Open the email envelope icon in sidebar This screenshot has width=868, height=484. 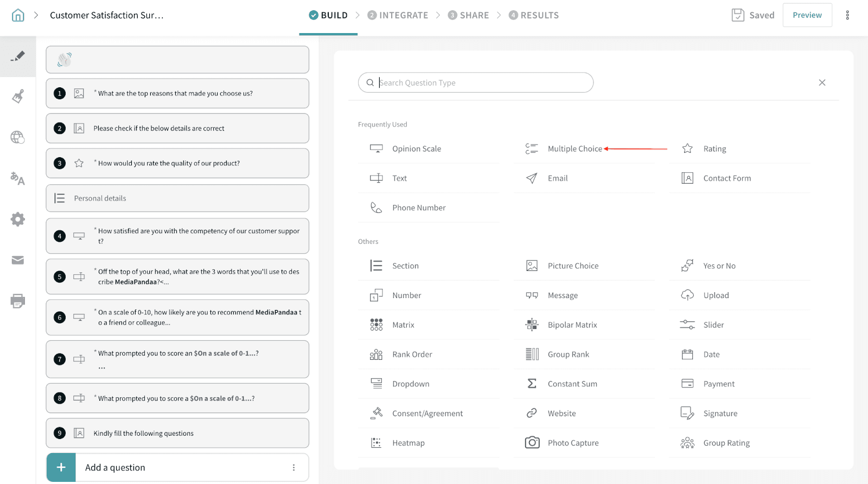(18, 260)
